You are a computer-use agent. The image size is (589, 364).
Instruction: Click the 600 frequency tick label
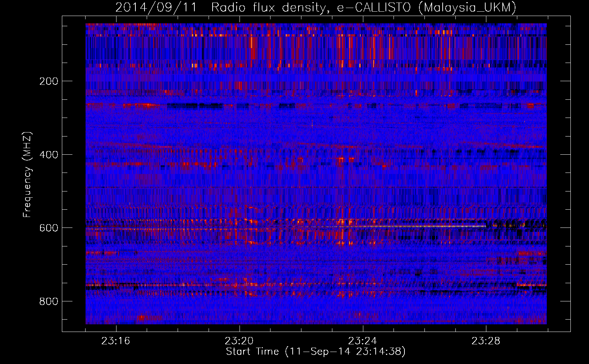pyautogui.click(x=48, y=228)
